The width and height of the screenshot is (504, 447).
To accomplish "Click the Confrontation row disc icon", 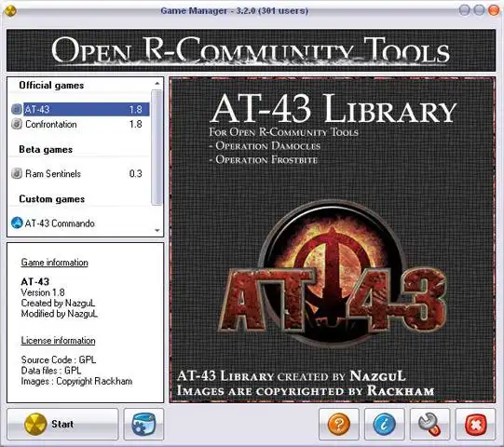I will tap(17, 124).
